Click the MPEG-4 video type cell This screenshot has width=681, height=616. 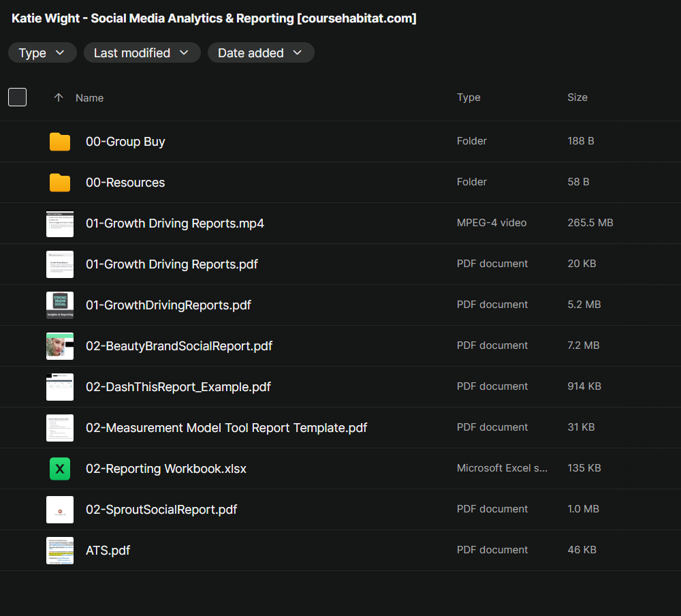pos(492,223)
